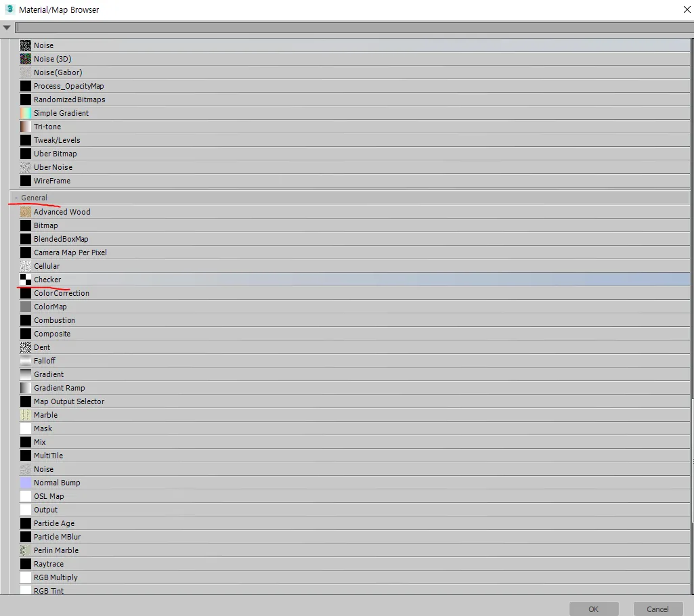Pick the Uber Bitmap entry

coord(55,154)
